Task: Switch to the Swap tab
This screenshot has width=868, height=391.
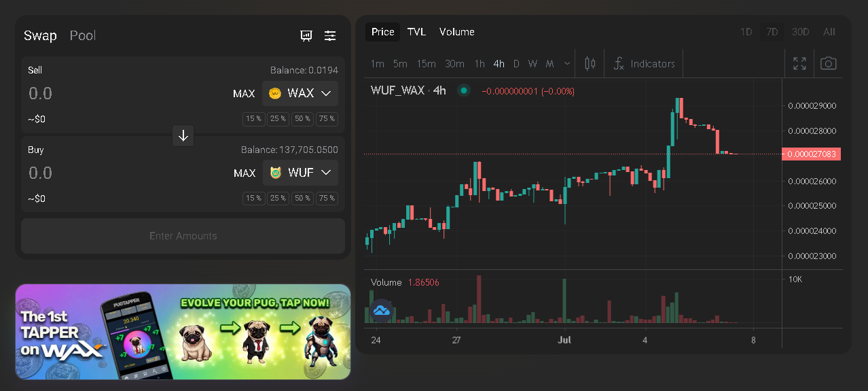Action: click(x=40, y=35)
